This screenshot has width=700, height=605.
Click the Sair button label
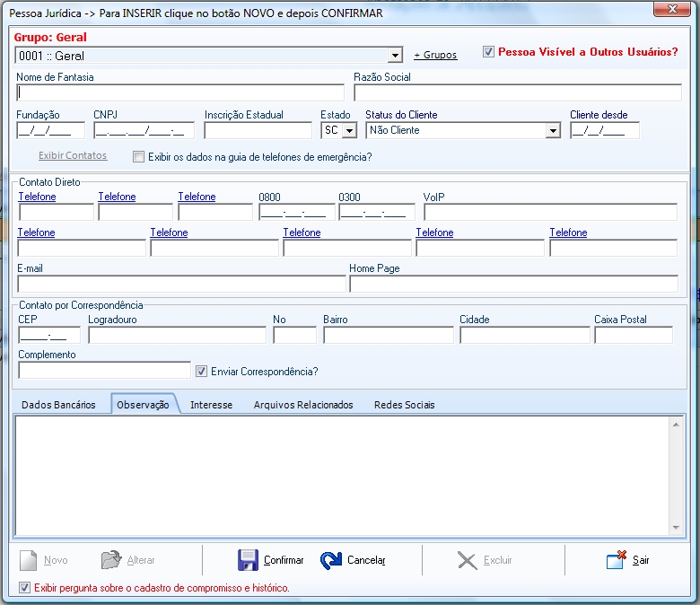click(641, 560)
